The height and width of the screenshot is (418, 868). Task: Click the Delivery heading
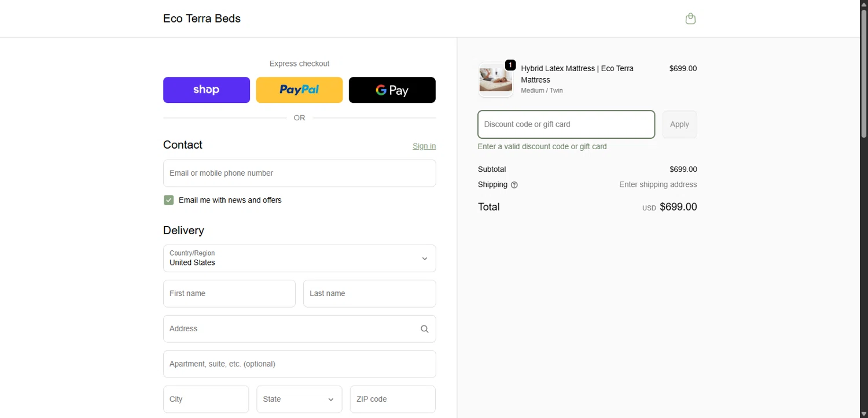[183, 230]
